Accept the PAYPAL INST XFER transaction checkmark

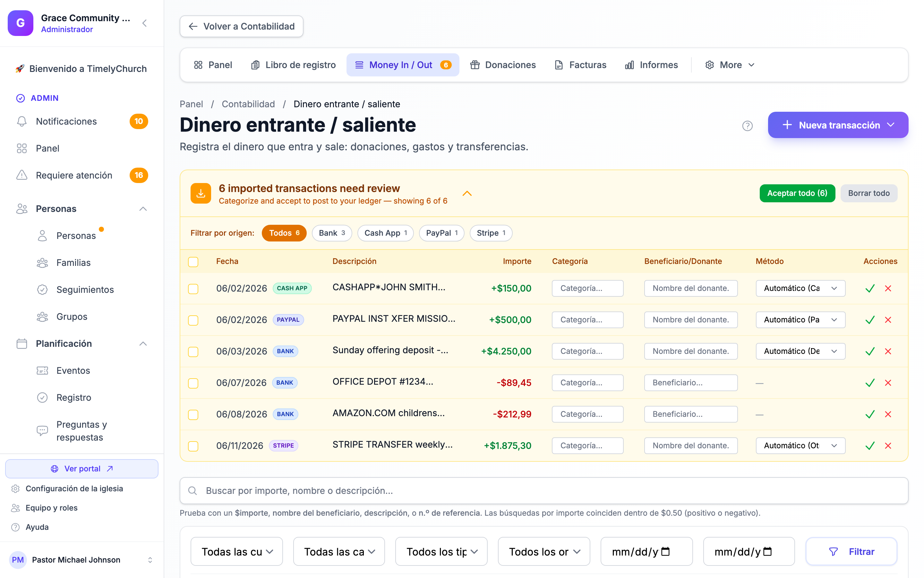pos(870,320)
